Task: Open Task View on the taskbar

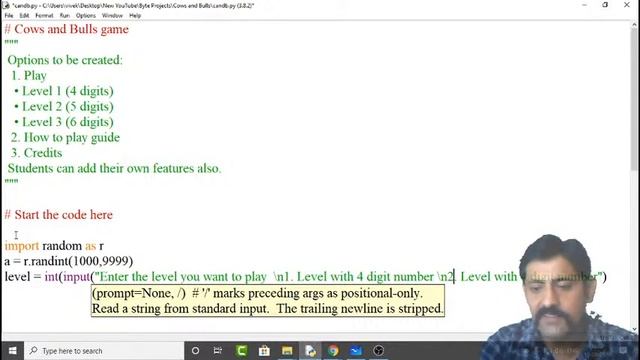Action: click(218, 351)
